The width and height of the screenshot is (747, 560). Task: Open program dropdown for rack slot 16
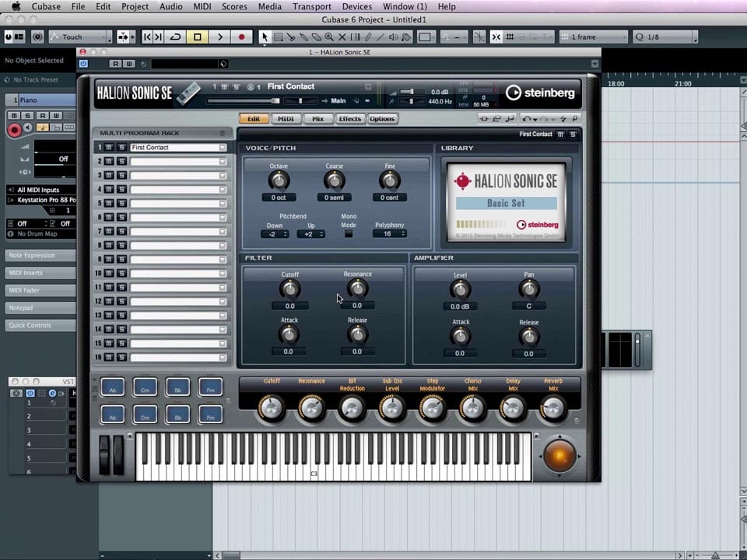pos(223,357)
